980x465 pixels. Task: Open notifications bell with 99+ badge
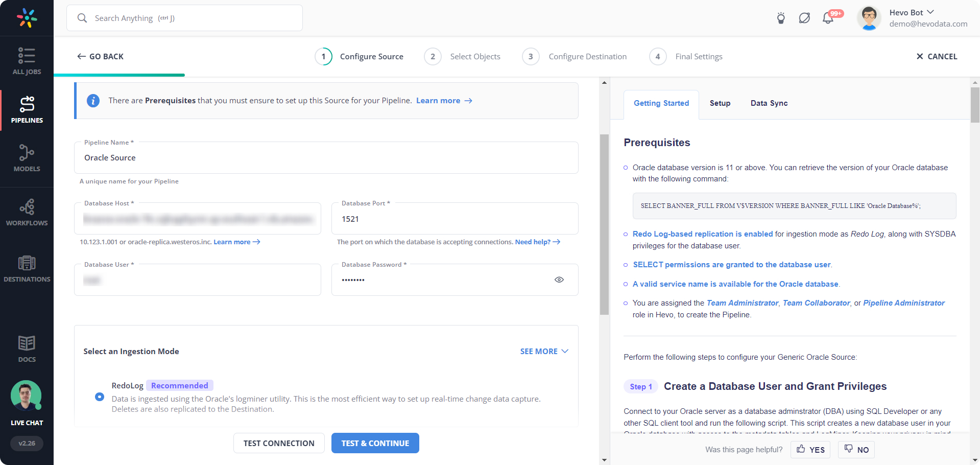828,18
